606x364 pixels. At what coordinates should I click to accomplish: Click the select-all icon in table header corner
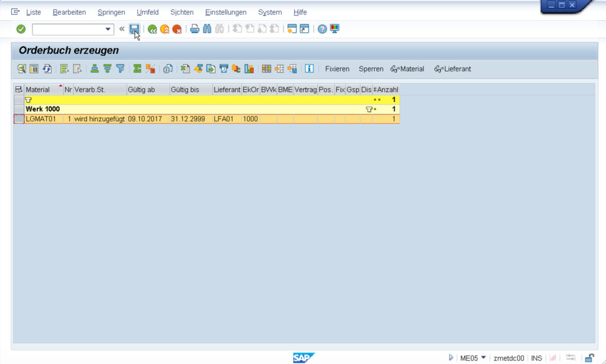pos(18,89)
